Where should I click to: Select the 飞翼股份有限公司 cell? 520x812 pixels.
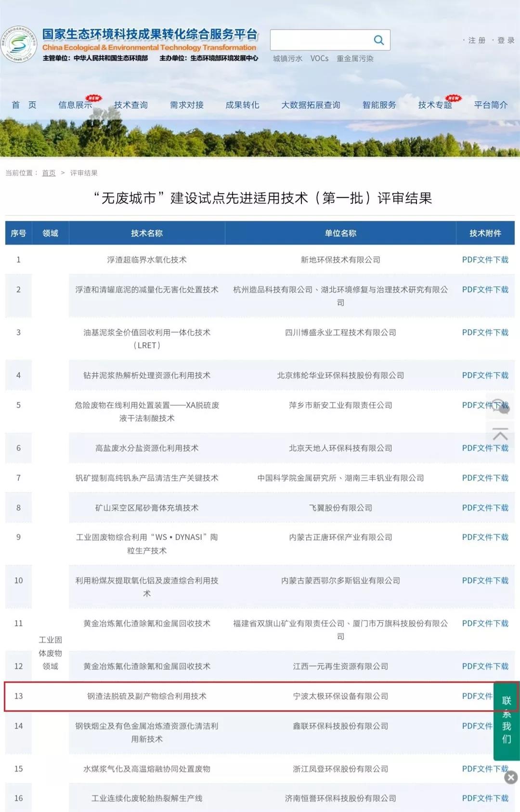coord(340,508)
